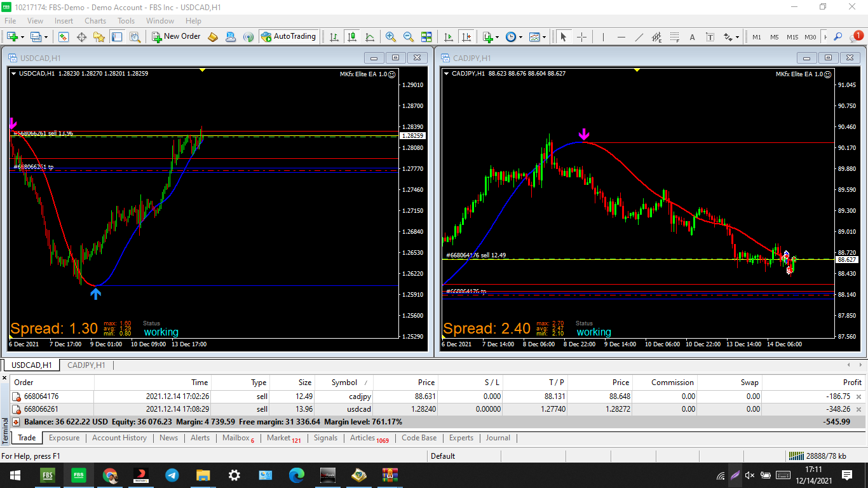Open the Navigator panel star-folder icon
868x488 pixels.
point(99,37)
